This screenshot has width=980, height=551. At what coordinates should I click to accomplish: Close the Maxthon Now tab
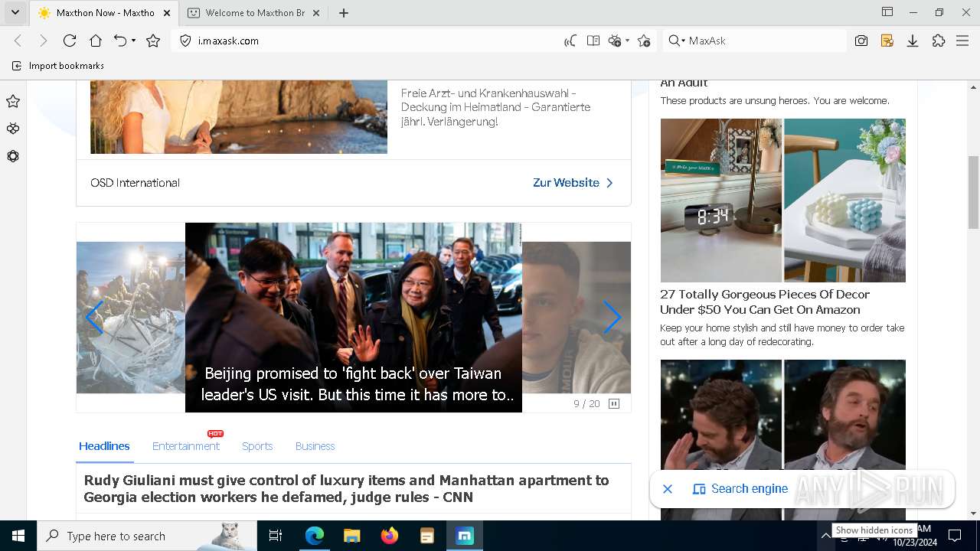click(x=168, y=12)
